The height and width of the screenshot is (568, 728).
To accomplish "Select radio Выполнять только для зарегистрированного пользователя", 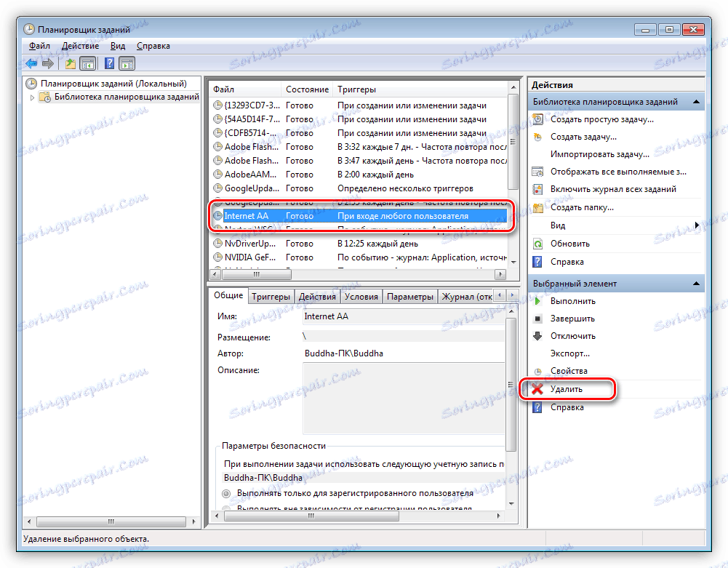I will coord(227,493).
